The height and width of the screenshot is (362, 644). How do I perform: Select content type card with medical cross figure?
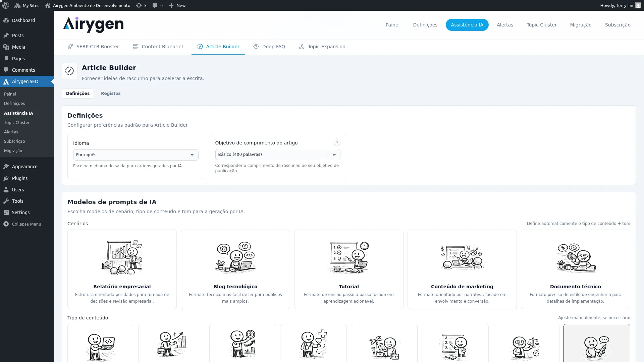pos(313,343)
